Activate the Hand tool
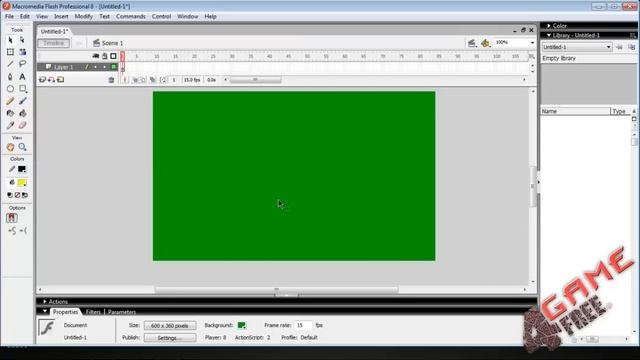 coord(10,147)
